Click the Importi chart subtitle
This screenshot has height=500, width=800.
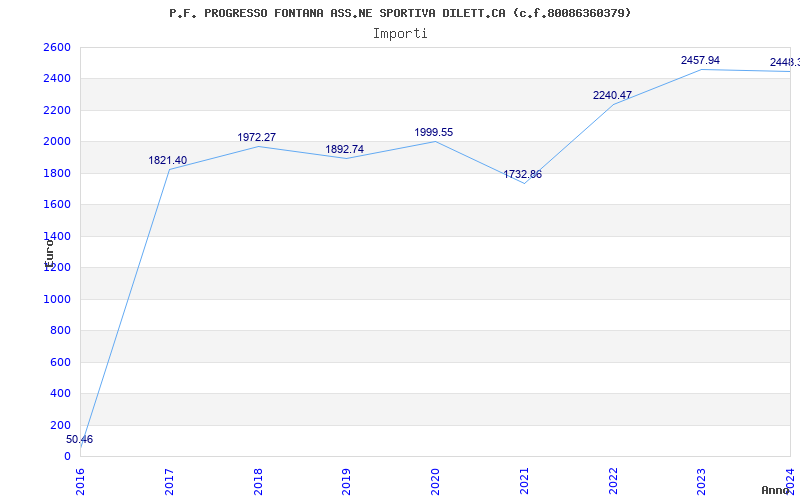(400, 34)
